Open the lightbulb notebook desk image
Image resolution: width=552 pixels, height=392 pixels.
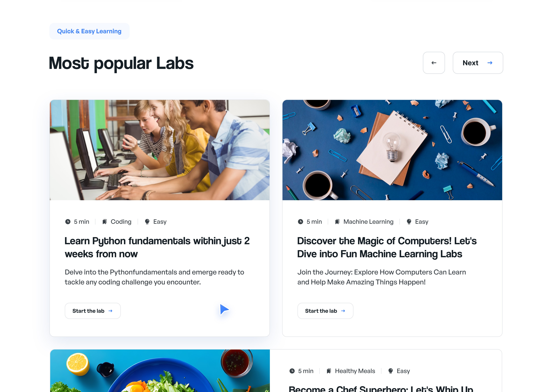coord(392,150)
